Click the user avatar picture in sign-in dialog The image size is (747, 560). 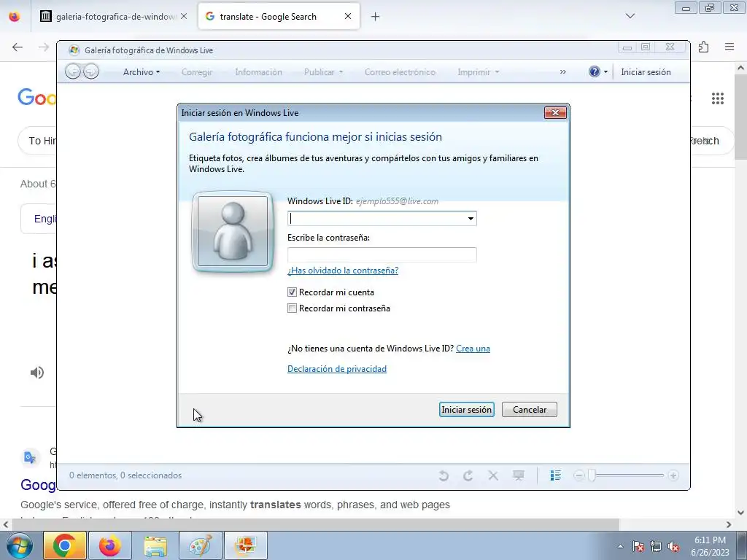point(233,231)
